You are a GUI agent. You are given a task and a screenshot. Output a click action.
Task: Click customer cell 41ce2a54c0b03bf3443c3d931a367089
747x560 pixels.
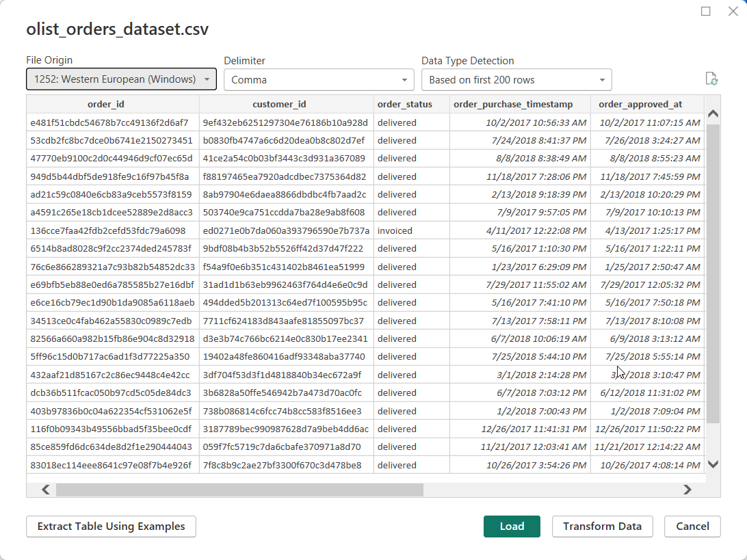[286, 158]
